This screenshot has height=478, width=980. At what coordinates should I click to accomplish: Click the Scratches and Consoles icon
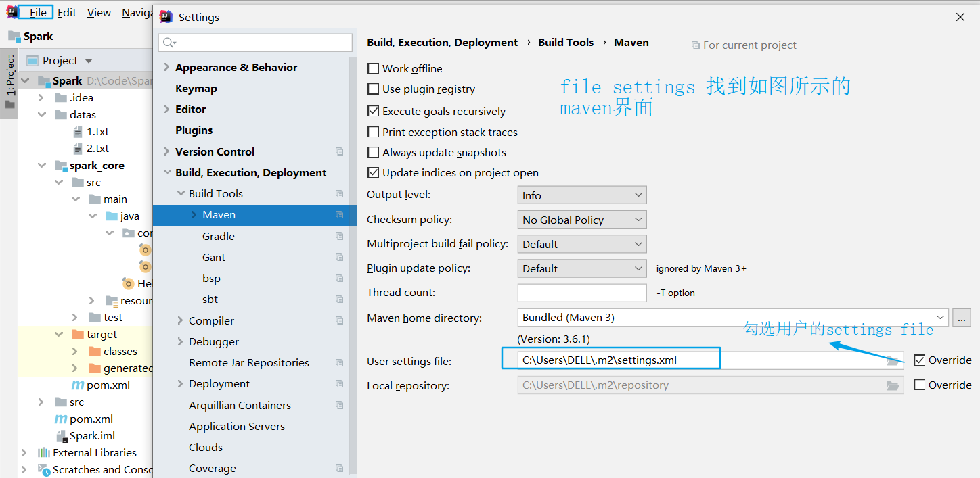(x=44, y=470)
